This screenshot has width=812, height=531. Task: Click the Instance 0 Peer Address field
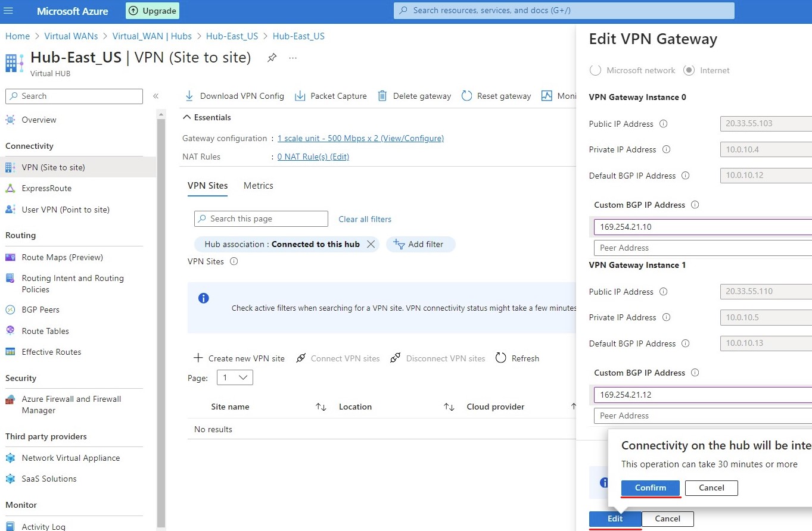click(702, 248)
